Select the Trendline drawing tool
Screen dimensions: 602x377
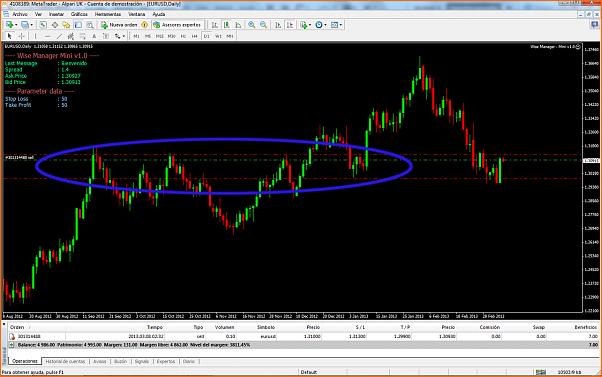point(59,36)
